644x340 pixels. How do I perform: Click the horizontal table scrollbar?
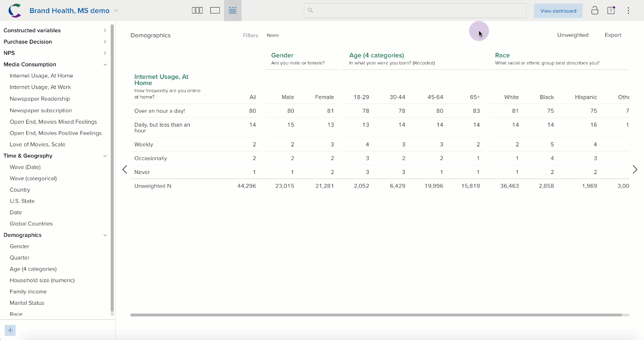click(x=376, y=315)
